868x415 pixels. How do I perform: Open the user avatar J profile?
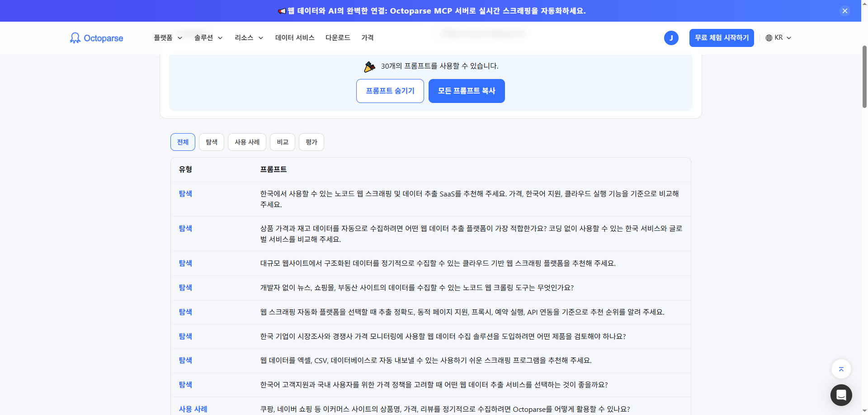pos(671,38)
